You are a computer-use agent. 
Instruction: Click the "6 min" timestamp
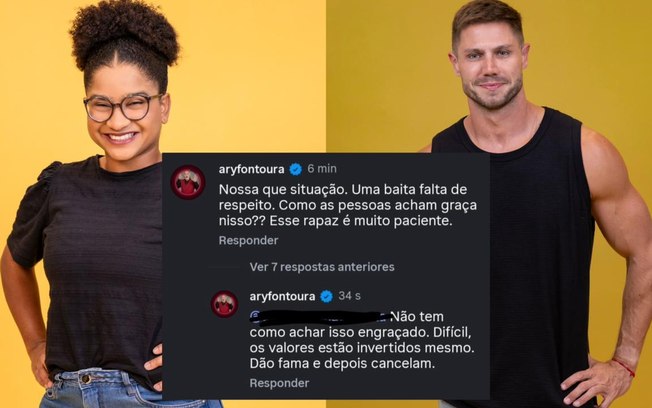click(322, 169)
